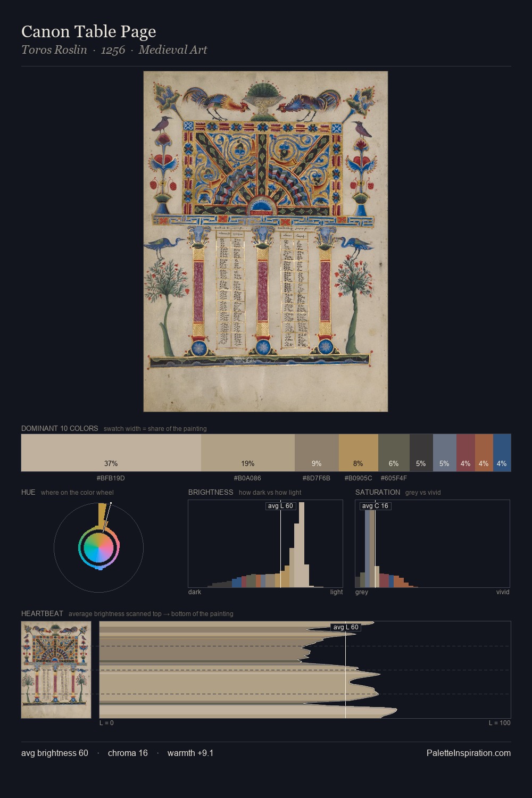Select the 6% olive grey swatch
This screenshot has width=532, height=798.
click(394, 453)
